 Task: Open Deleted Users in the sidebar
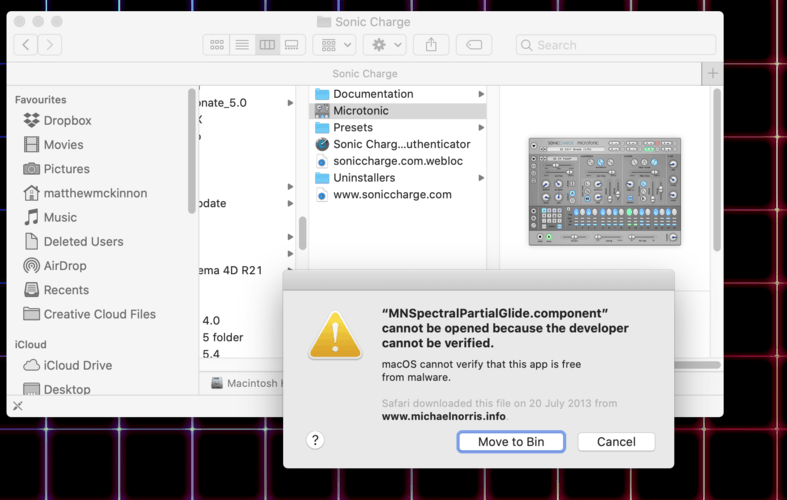point(74,241)
